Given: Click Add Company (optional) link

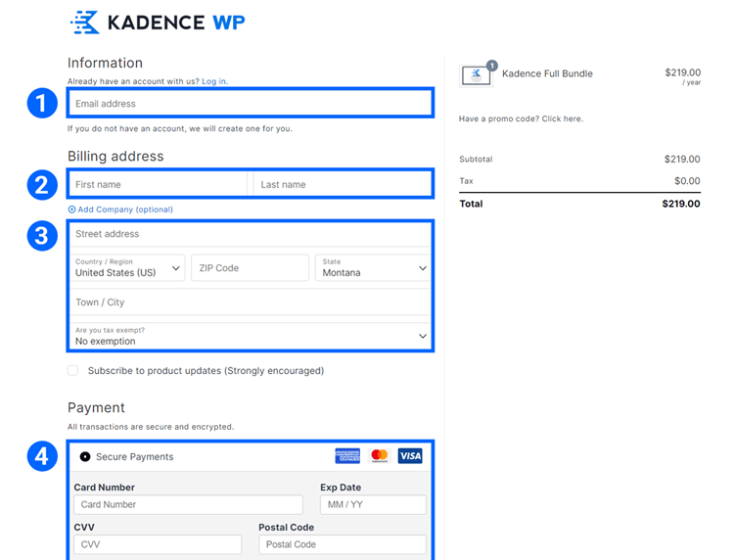Looking at the screenshot, I should tap(125, 210).
